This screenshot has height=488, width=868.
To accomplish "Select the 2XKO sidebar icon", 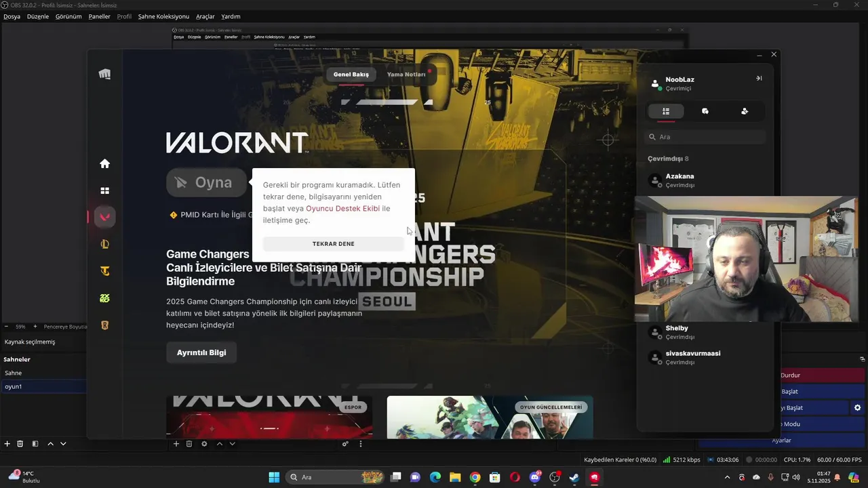I will pyautogui.click(x=104, y=298).
